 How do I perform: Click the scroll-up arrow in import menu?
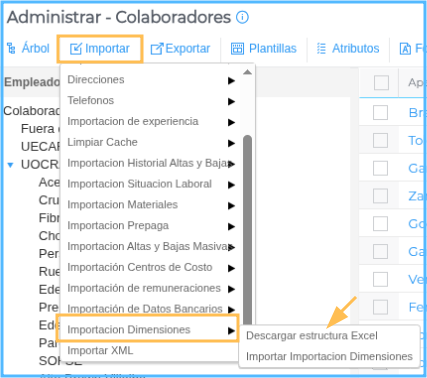point(247,72)
